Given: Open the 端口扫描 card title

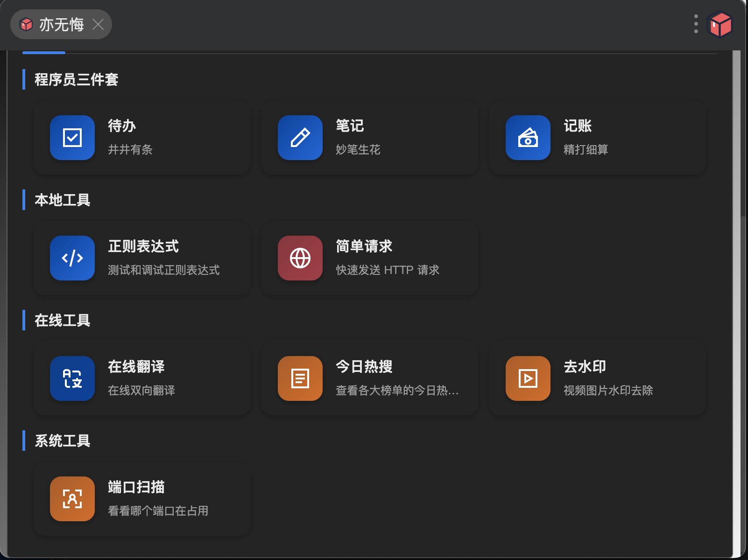Looking at the screenshot, I should coord(136,487).
